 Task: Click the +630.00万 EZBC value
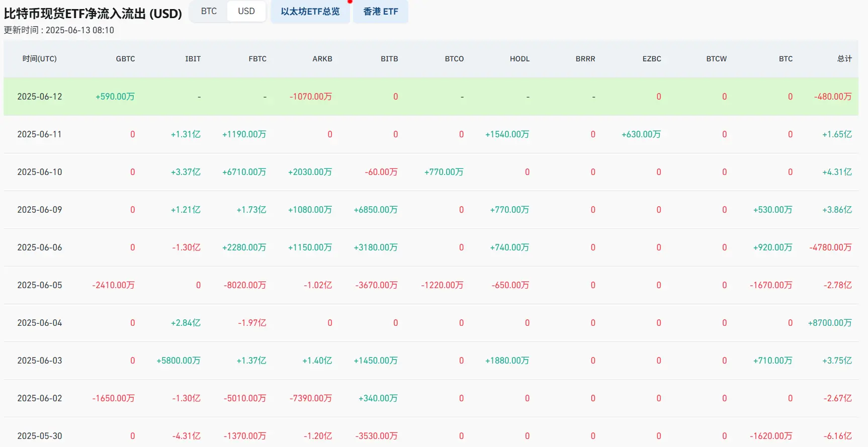(641, 134)
